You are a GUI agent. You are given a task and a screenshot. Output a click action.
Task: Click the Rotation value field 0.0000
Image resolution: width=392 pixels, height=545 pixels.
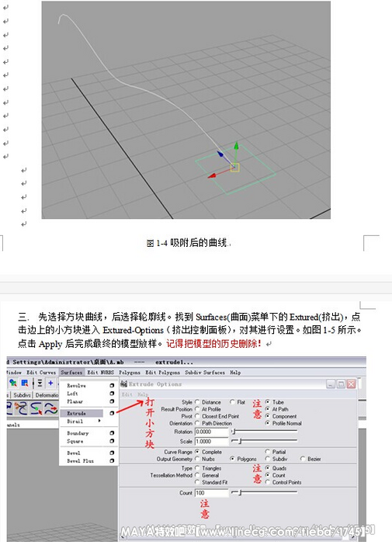pyautogui.click(x=212, y=432)
